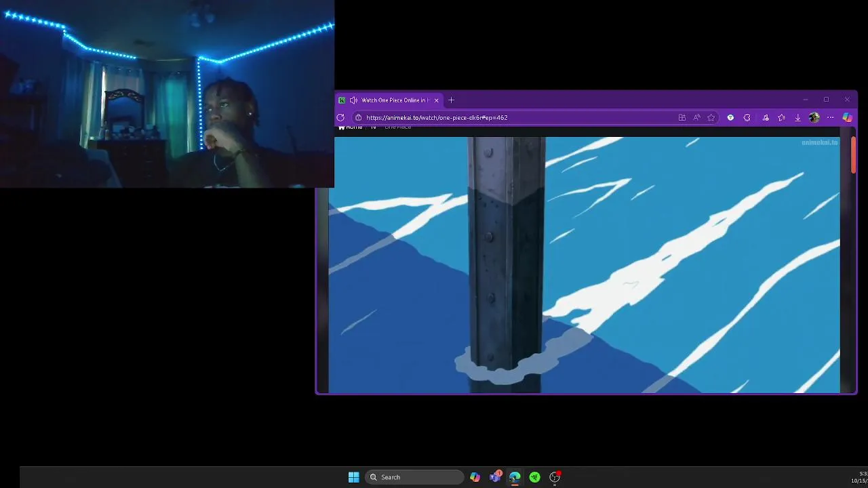
Task: Open the Windows Start menu
Action: (x=353, y=477)
